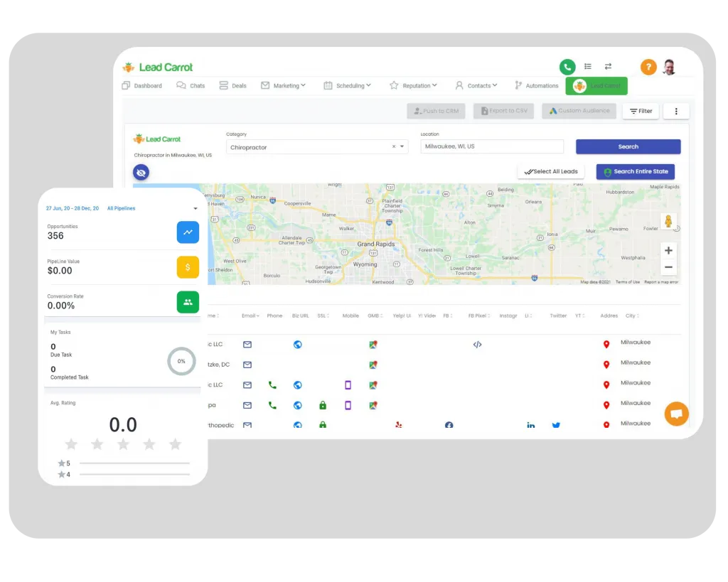
Task: Click Grand Rapids on the map
Action: tap(375, 244)
